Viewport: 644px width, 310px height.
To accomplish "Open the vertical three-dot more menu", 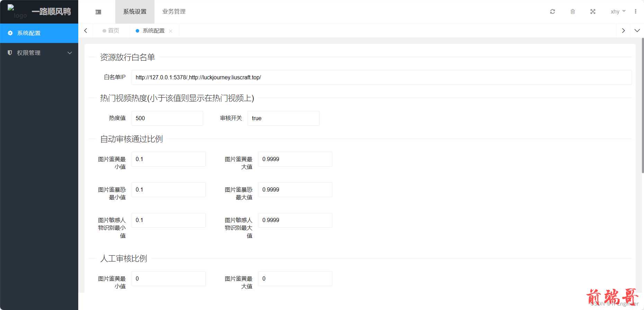I will tap(635, 11).
